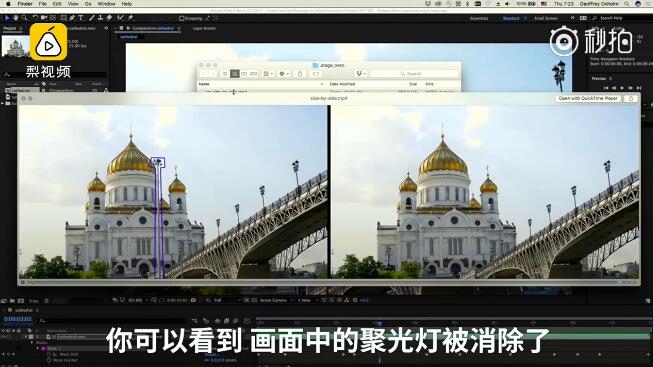Select the Hand tool in toolbar
This screenshot has width=653, height=367.
(x=16, y=18)
